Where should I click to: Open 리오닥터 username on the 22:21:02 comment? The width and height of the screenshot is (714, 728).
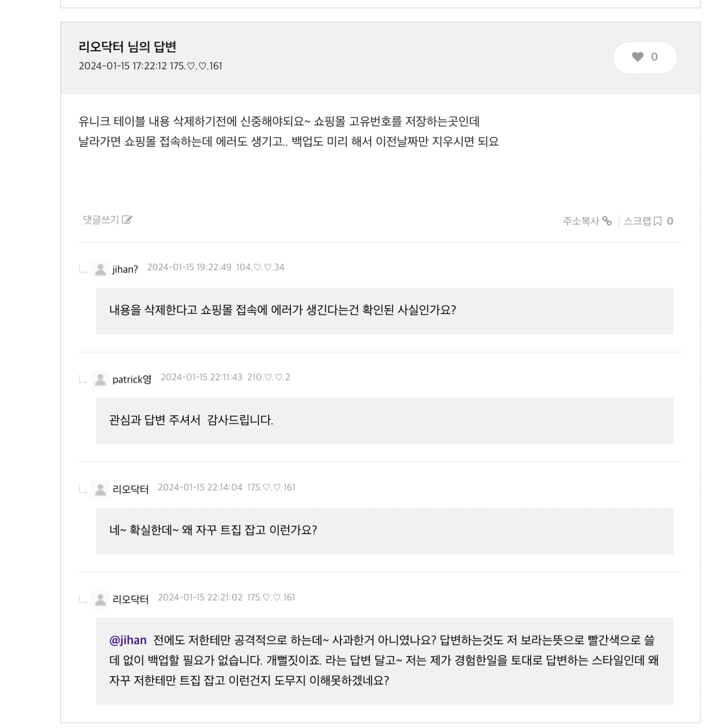click(130, 600)
